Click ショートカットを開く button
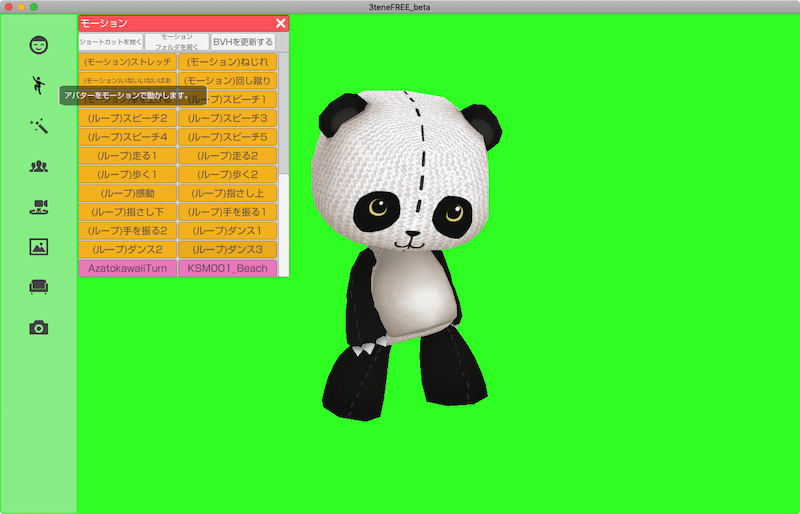 (x=111, y=42)
